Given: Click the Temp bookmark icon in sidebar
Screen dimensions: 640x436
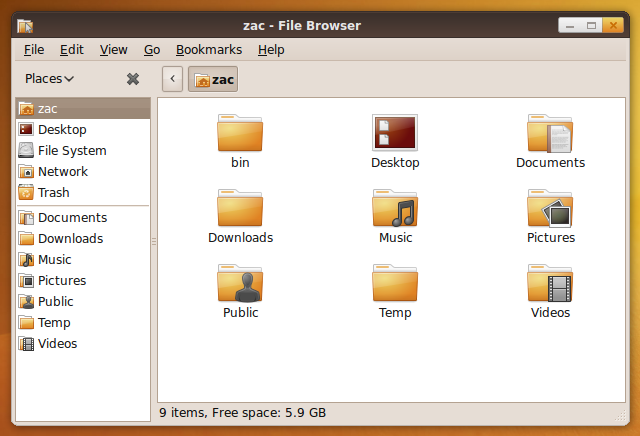Looking at the screenshot, I should (26, 323).
